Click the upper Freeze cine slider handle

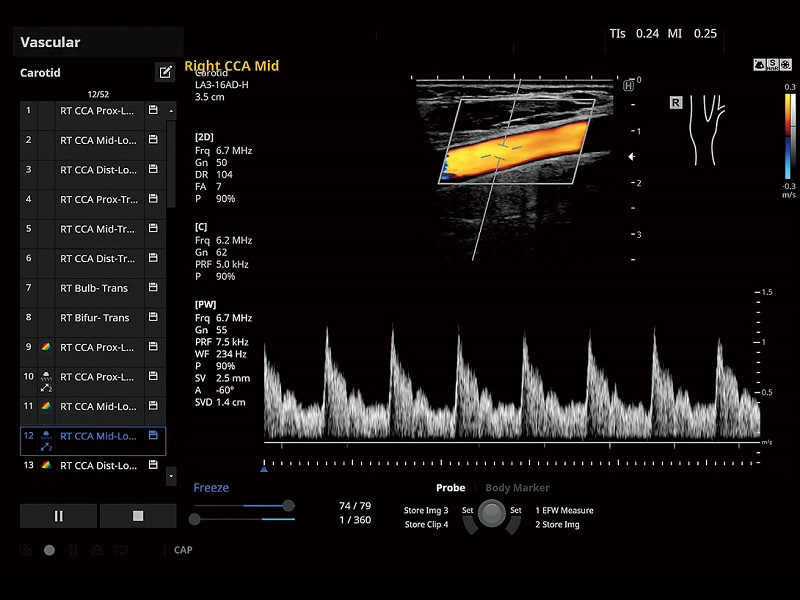coord(288,506)
